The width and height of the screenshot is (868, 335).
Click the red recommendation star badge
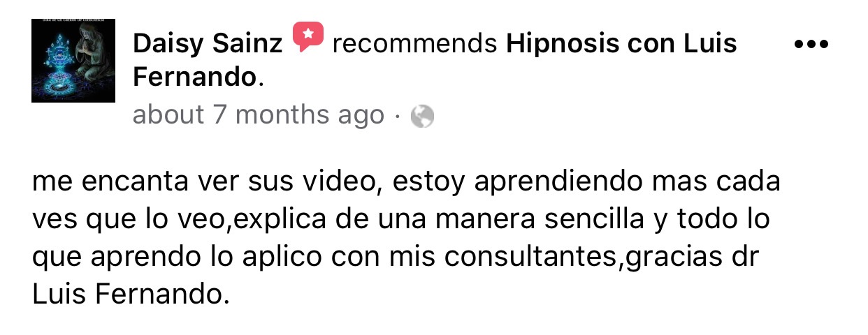click(308, 37)
